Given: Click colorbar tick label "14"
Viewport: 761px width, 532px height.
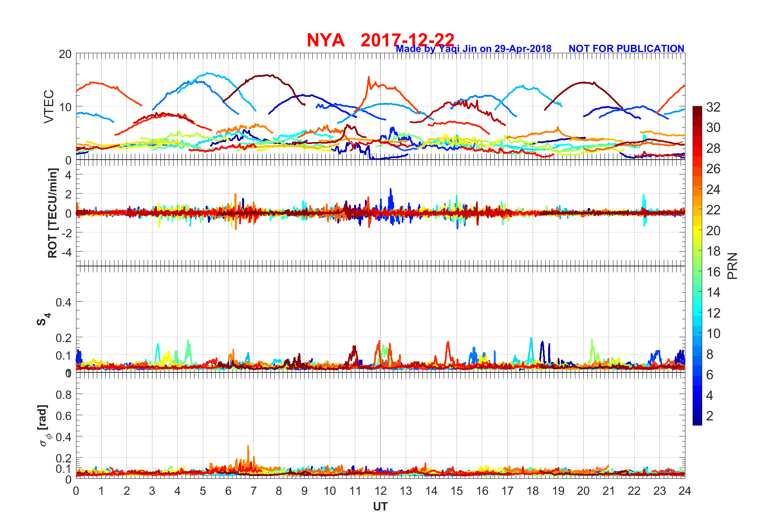Looking at the screenshot, I should (713, 292).
